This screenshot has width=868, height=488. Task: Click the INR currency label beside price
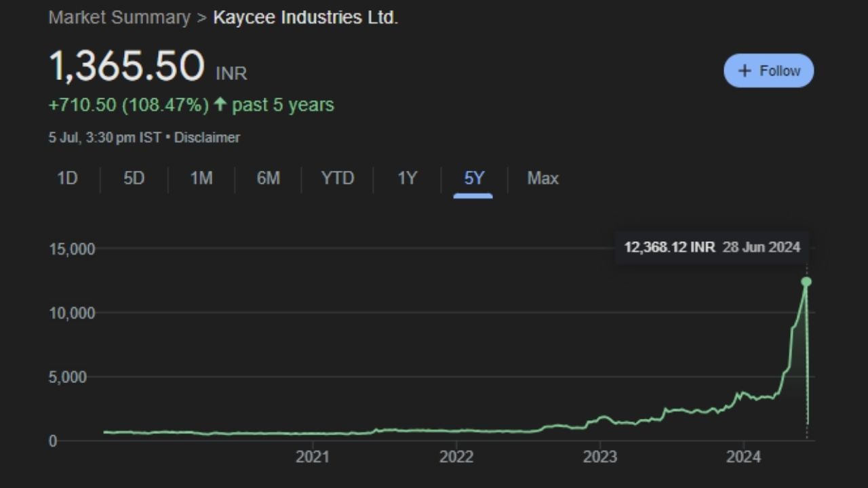(x=231, y=73)
